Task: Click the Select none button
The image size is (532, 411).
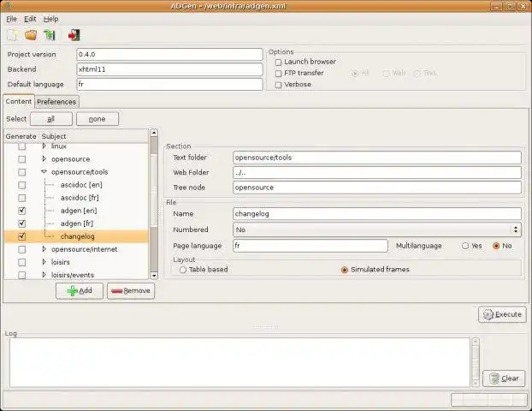Action: coord(98,119)
